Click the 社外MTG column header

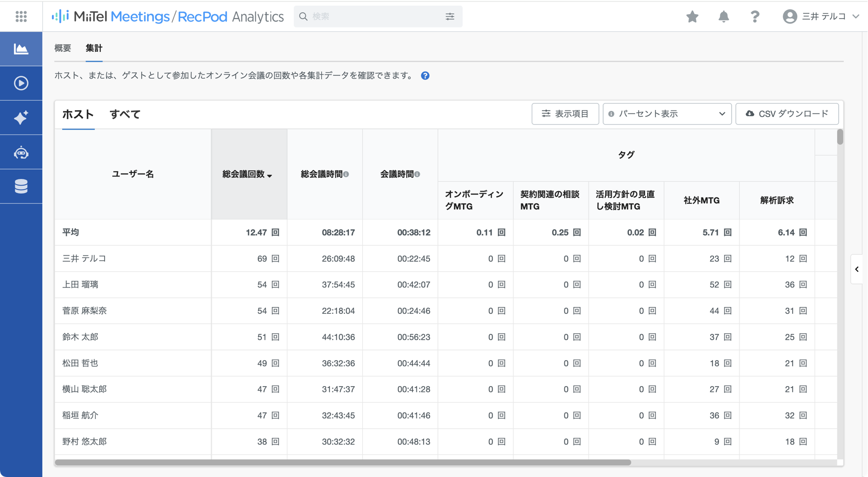coord(701,200)
